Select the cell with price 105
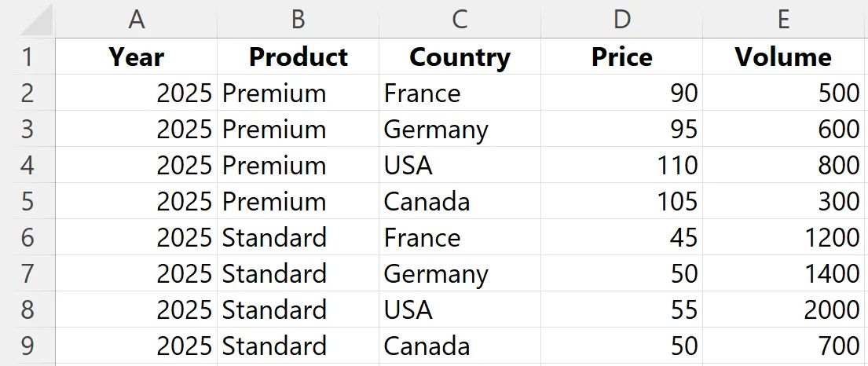The height and width of the screenshot is (366, 868). tap(621, 201)
